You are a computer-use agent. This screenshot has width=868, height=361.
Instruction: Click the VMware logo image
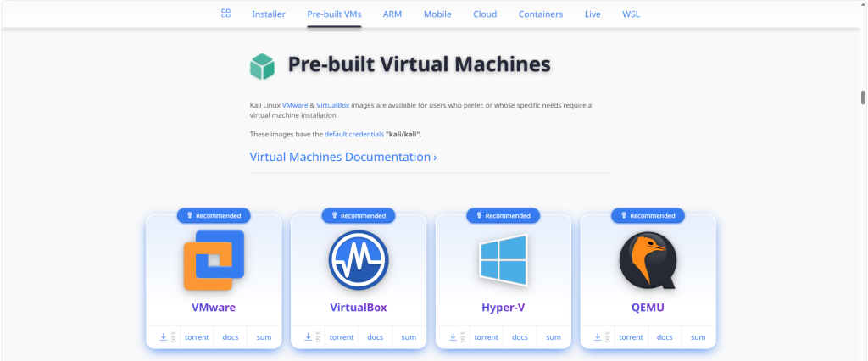pos(214,260)
